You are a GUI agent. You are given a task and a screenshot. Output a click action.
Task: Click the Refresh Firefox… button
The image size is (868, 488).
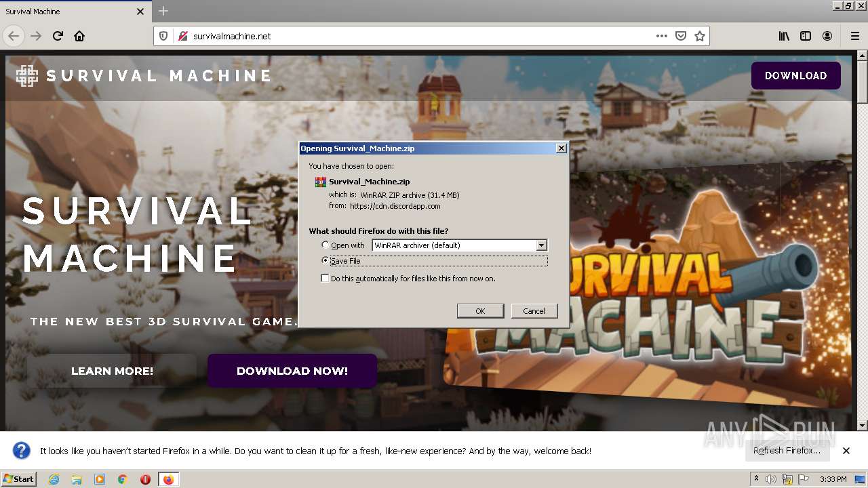click(787, 451)
